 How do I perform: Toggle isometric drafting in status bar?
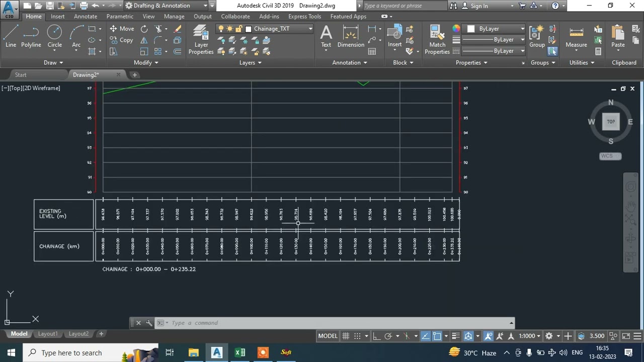click(407, 336)
